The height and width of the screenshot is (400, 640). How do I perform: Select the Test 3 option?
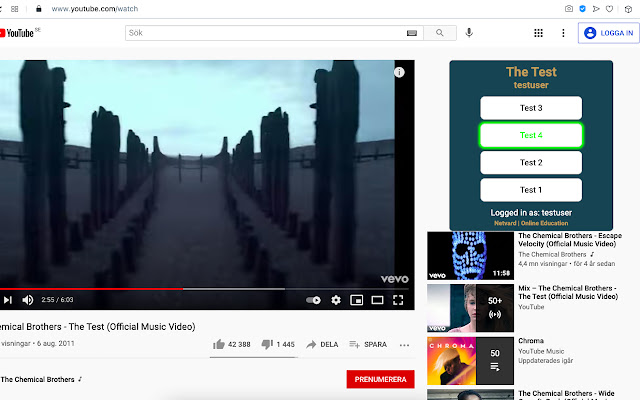point(531,108)
